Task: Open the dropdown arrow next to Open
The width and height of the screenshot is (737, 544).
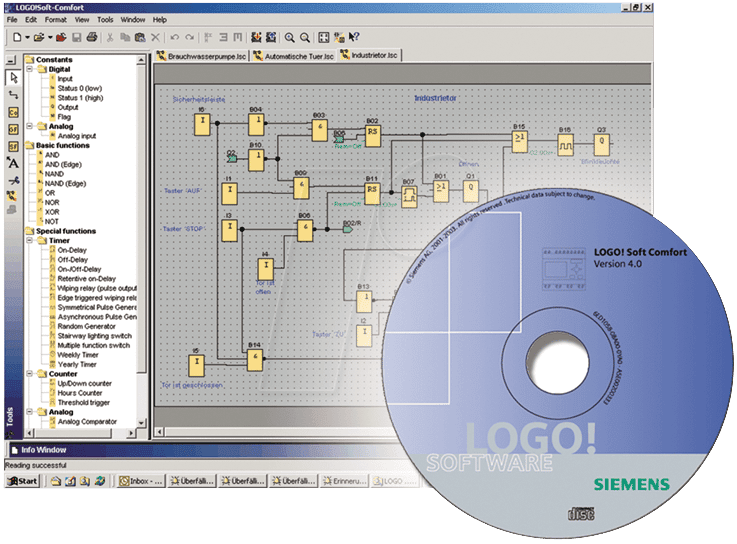Action: [48, 37]
